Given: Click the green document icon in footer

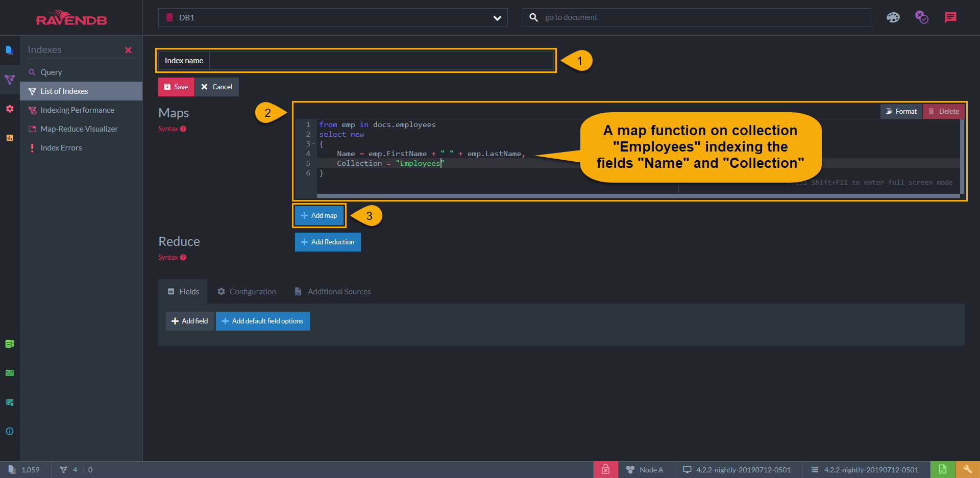Looking at the screenshot, I should 942,469.
